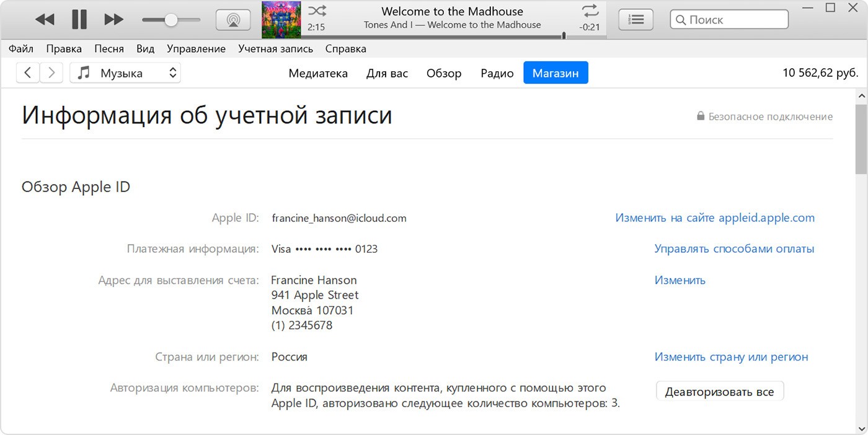Open AirPlay output selector
Screen dimensions: 868x435
(232, 20)
